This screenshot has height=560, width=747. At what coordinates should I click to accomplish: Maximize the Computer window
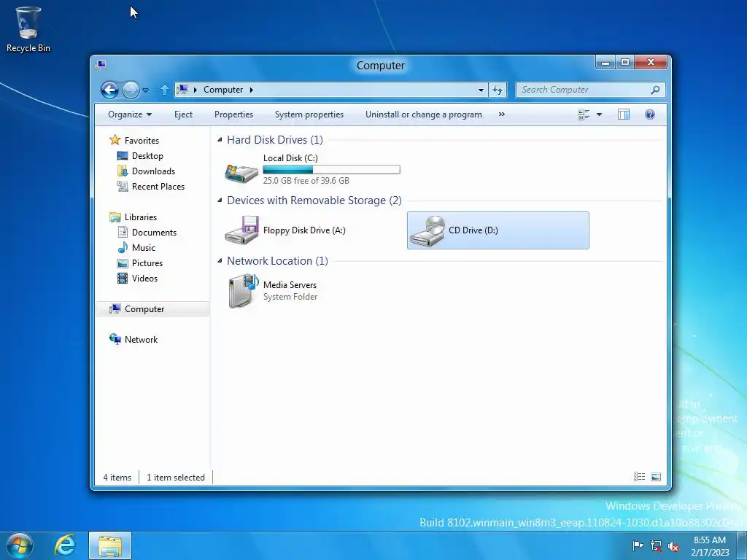(x=625, y=63)
